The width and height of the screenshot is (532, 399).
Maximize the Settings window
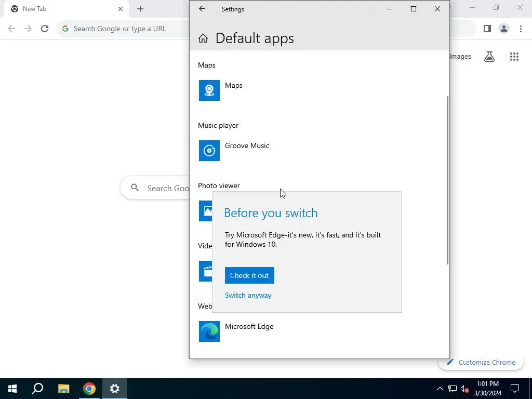click(413, 9)
